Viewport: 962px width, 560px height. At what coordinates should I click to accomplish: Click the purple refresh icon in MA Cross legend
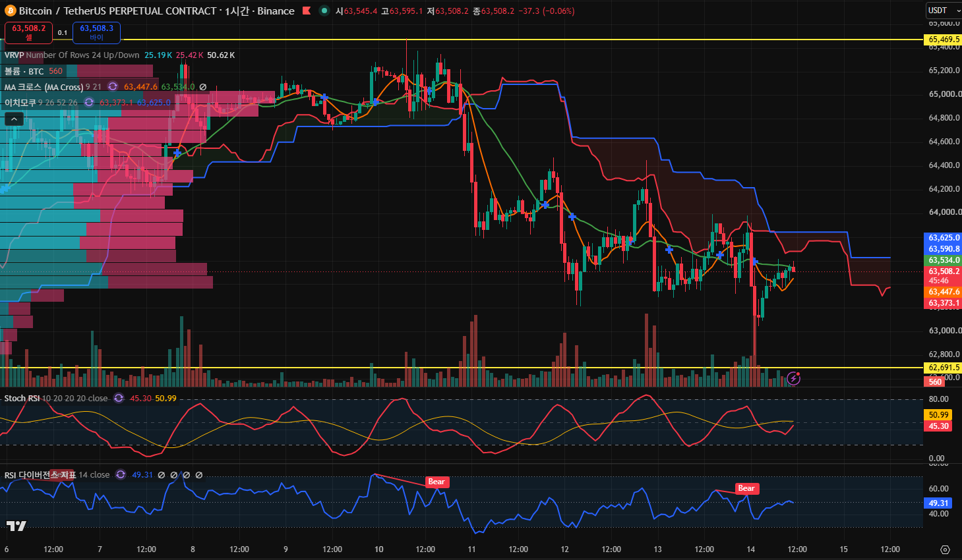(x=113, y=87)
